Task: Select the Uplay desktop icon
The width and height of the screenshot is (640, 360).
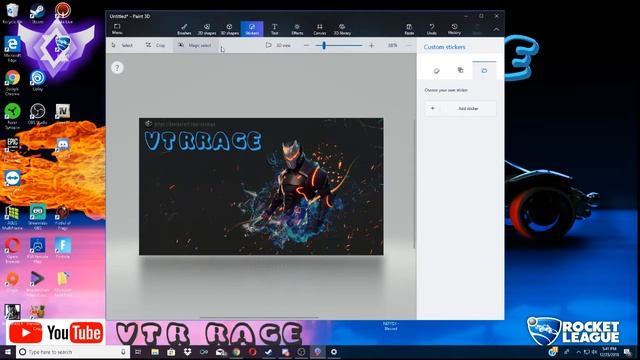Action: 38,80
